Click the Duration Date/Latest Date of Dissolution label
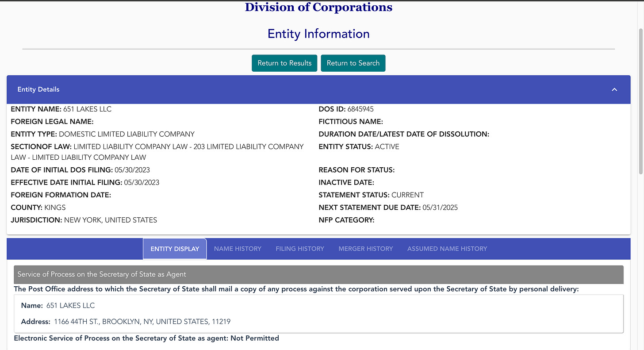Viewport: 644px width, 350px height. 404,134
